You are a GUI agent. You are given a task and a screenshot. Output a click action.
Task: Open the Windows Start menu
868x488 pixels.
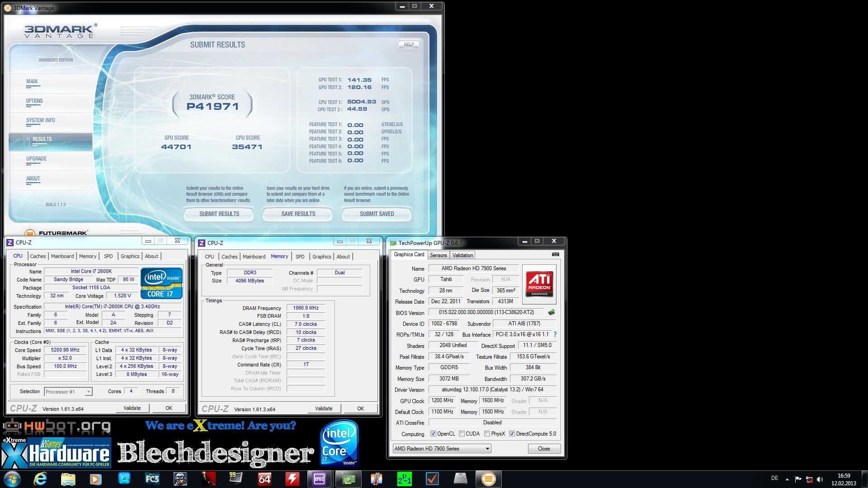pyautogui.click(x=12, y=479)
